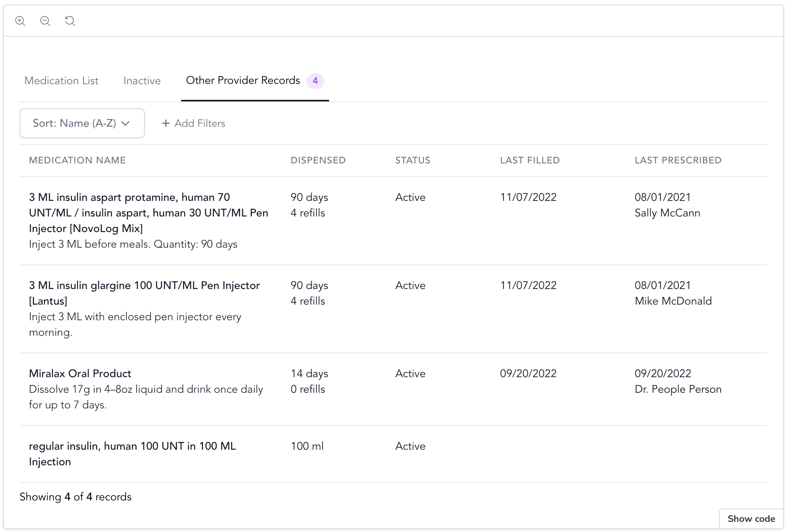Click the Last Prescribed column header
This screenshot has width=787, height=532.
point(678,160)
